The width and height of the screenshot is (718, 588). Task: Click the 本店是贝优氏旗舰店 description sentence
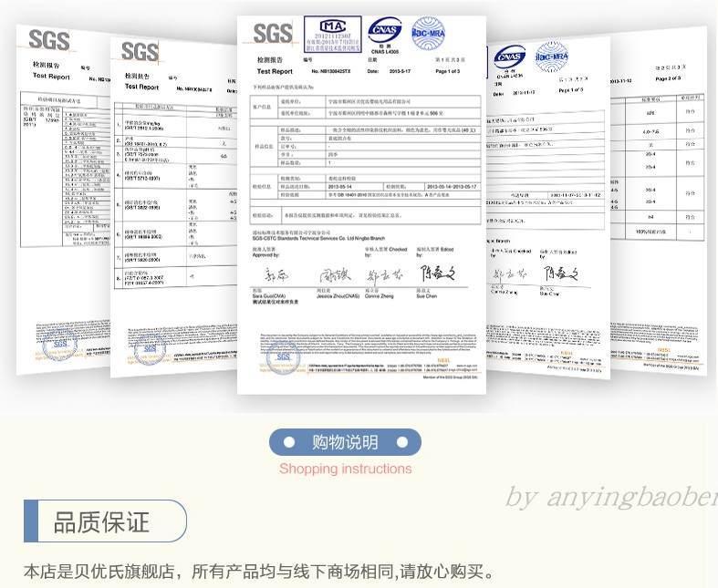point(260,572)
